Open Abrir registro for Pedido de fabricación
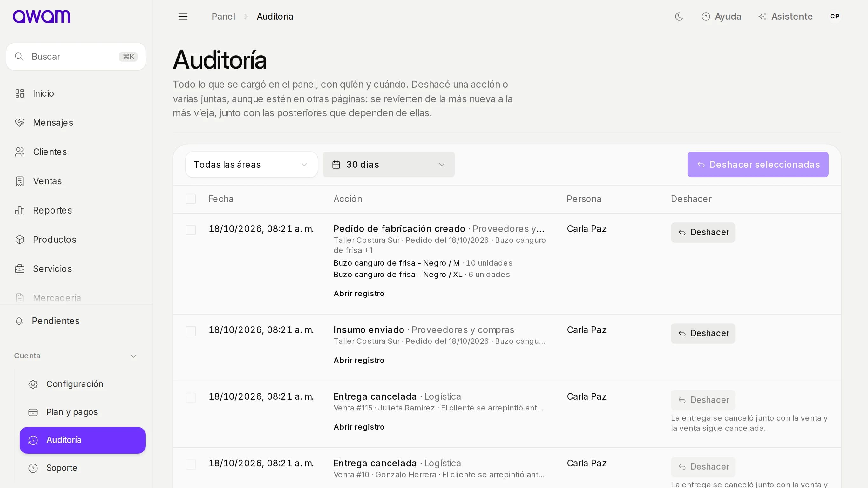 tap(359, 294)
